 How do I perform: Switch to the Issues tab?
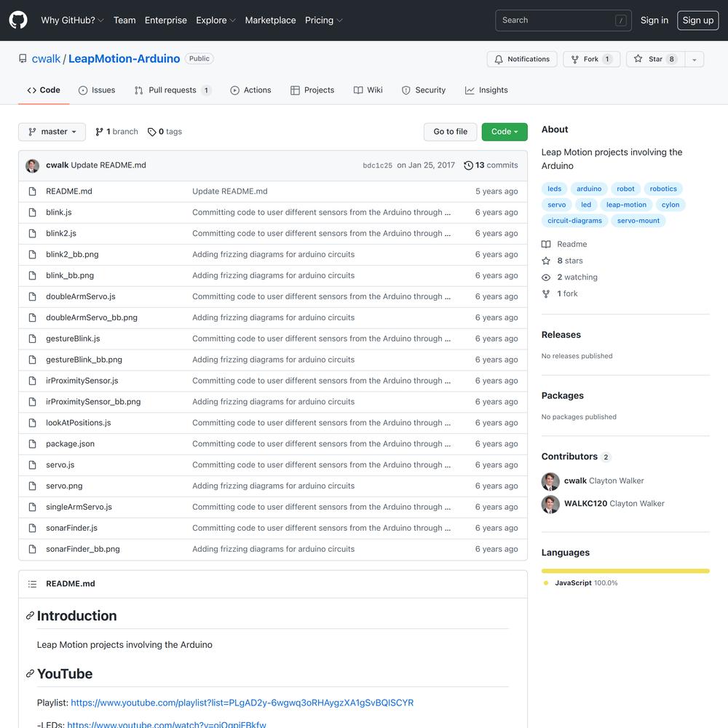[x=97, y=90]
